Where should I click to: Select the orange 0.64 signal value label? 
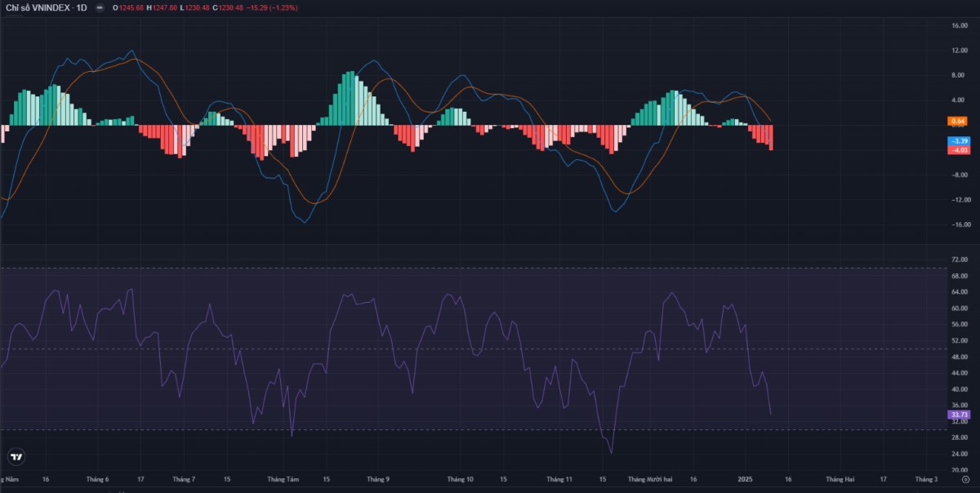click(x=958, y=121)
